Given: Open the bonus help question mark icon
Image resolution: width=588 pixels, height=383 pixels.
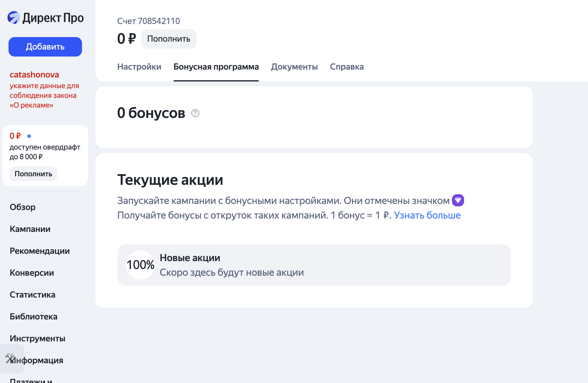Looking at the screenshot, I should tap(195, 113).
